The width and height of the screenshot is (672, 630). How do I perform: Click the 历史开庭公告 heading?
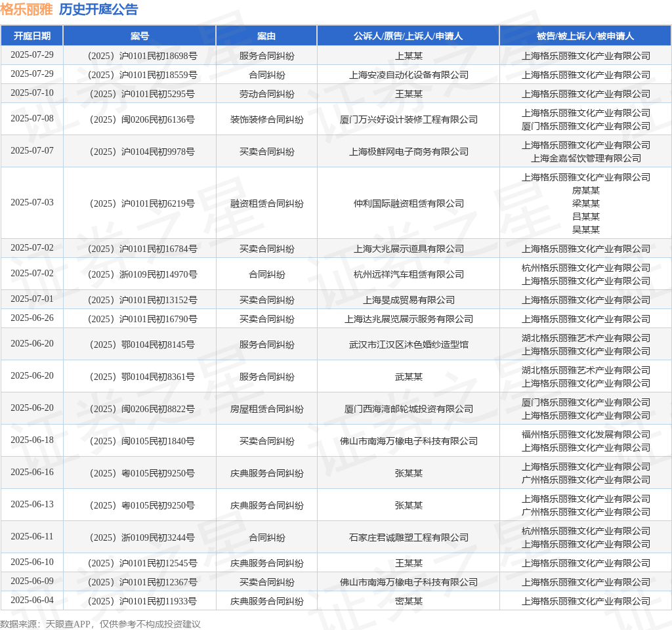tap(98, 9)
